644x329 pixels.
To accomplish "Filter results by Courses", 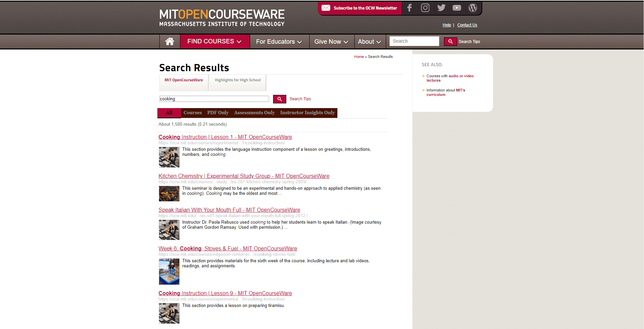I will click(193, 113).
